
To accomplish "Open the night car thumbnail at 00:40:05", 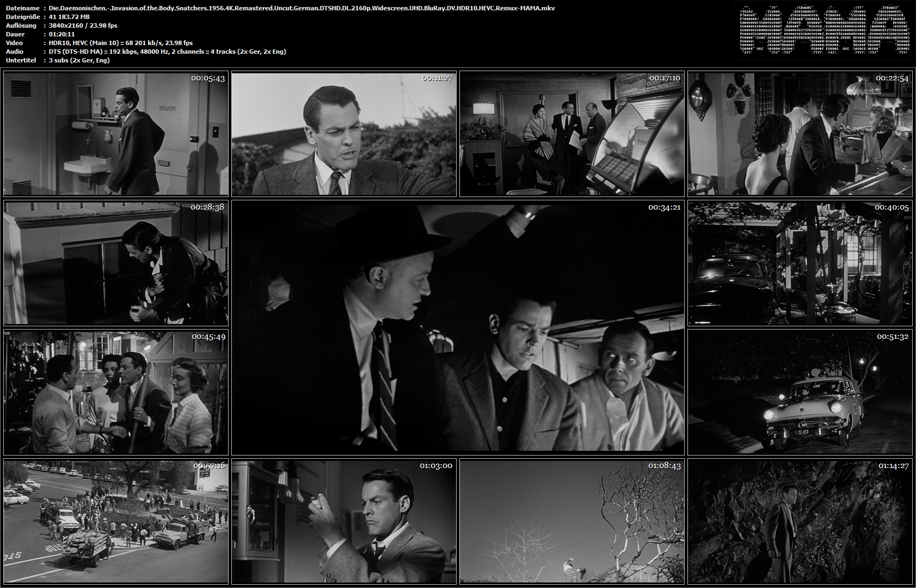I will 800,263.
